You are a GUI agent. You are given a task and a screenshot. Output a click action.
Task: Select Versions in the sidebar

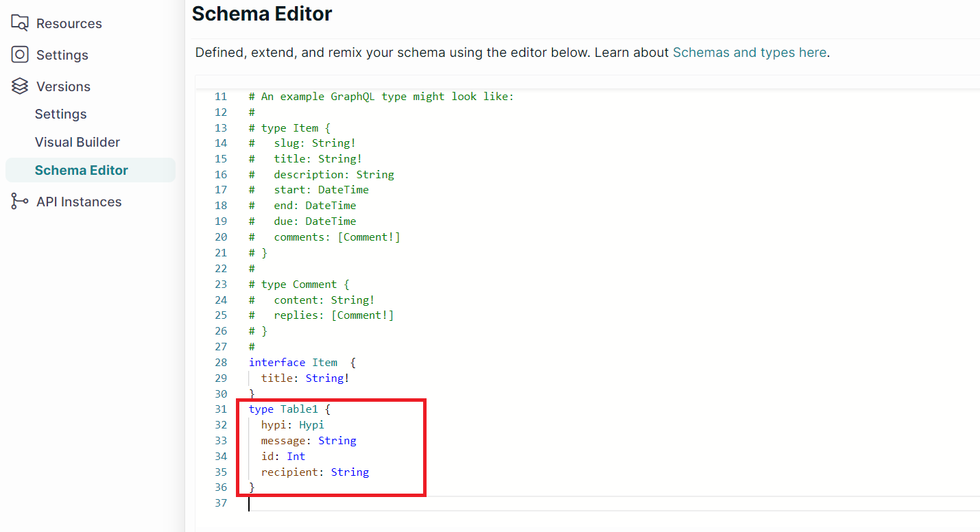click(63, 86)
